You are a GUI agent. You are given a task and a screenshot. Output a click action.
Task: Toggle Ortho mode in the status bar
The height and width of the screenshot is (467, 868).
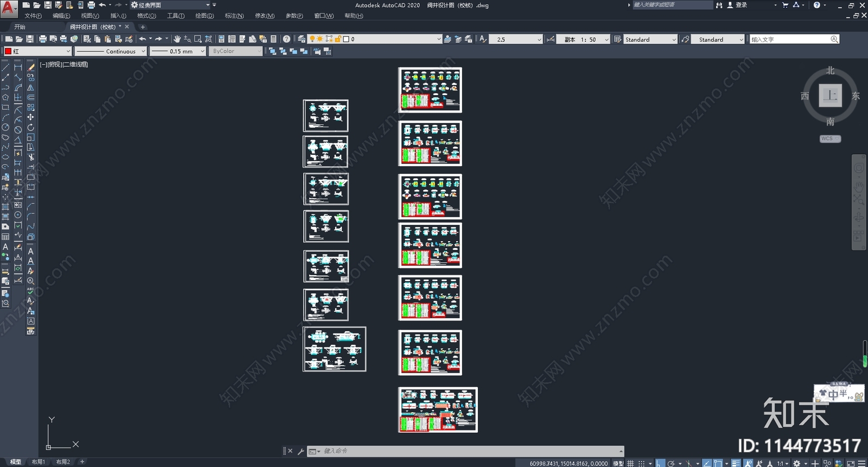coord(660,463)
